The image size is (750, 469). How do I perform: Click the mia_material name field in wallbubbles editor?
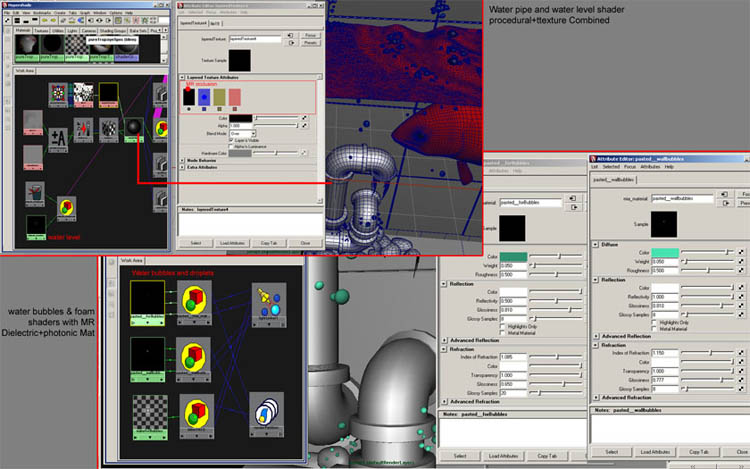click(x=682, y=198)
